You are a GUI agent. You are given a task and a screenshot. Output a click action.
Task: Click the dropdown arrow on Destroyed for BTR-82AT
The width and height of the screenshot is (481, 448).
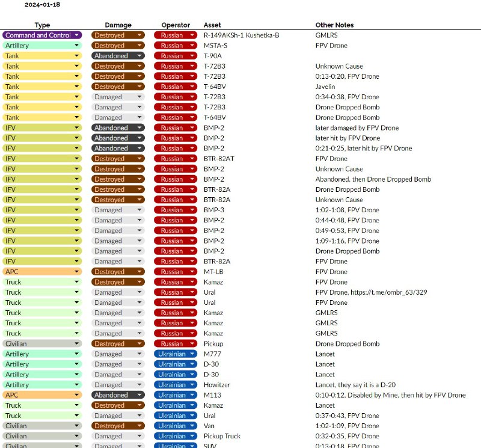pos(139,159)
